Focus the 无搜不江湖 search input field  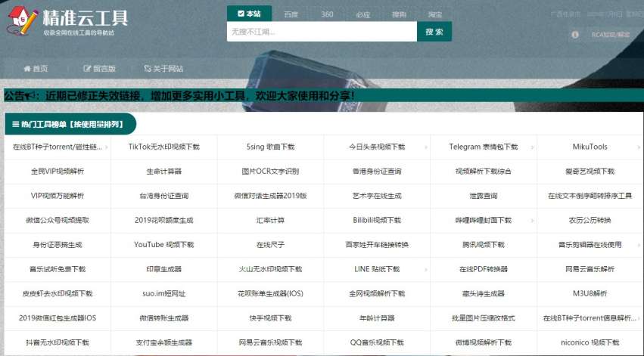coord(322,32)
